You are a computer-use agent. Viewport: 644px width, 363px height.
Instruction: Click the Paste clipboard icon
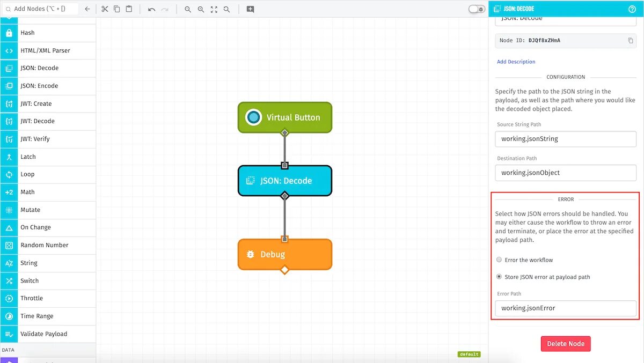[x=129, y=9]
